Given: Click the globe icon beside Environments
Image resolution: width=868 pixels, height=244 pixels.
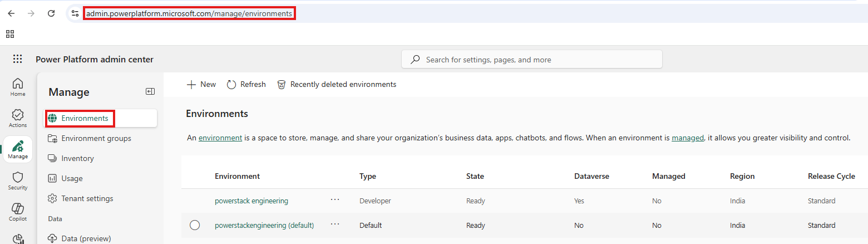Looking at the screenshot, I should [x=53, y=118].
